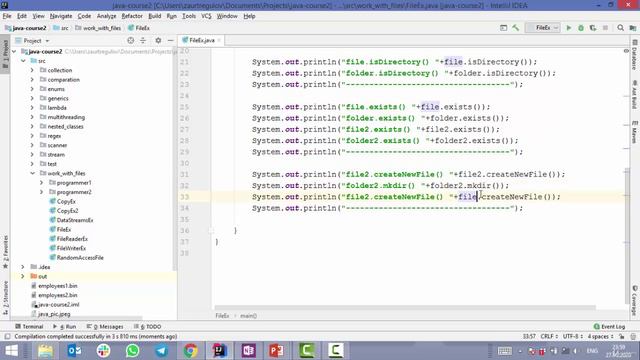
Task: Open the File menu
Action: (7, 16)
